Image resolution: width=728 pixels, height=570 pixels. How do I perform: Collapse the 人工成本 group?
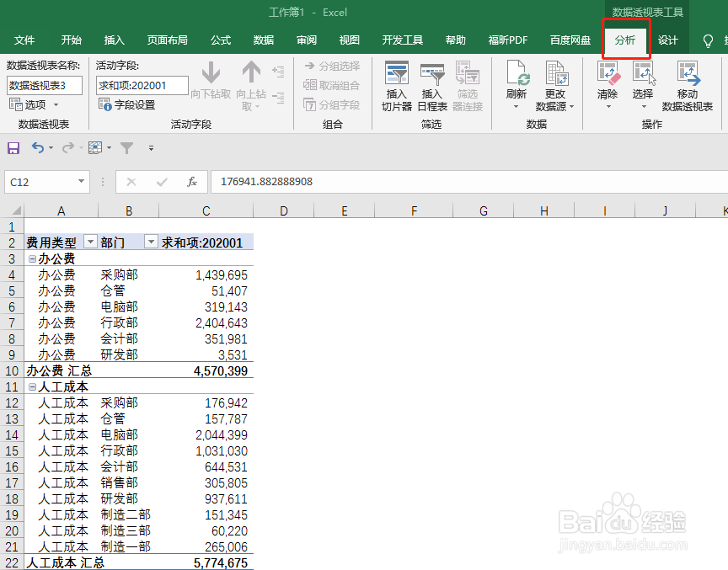32,386
